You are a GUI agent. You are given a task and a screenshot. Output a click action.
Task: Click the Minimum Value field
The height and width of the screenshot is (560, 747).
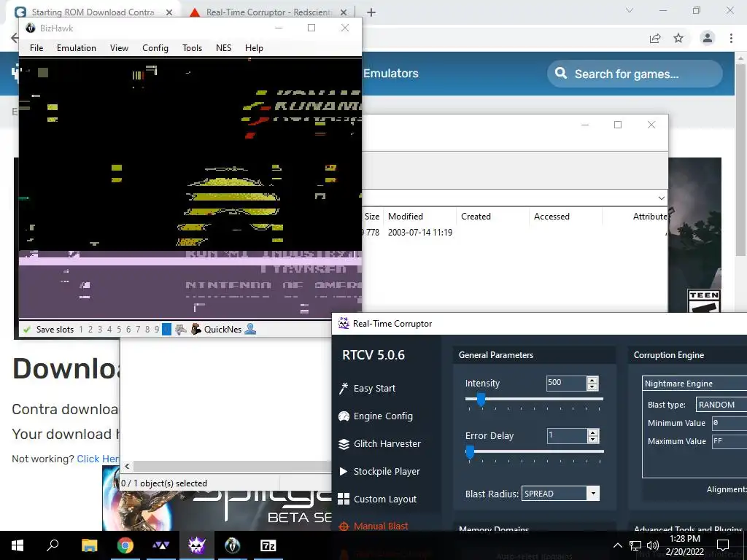(729, 423)
